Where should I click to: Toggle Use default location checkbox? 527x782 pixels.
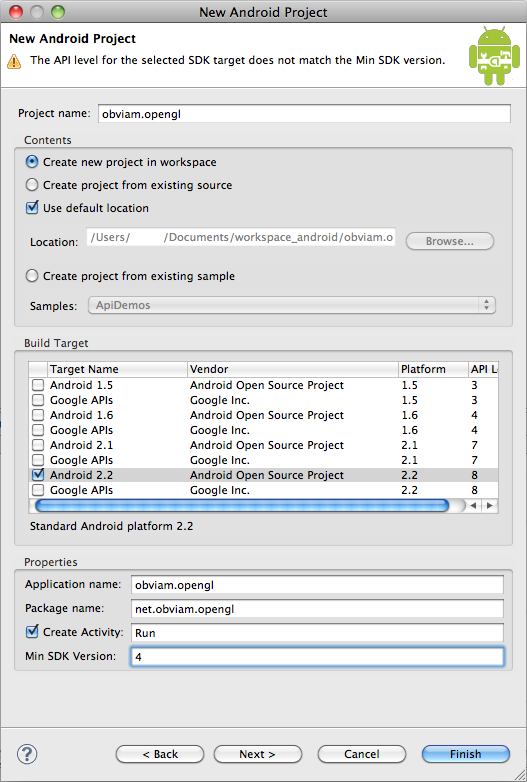point(32,207)
